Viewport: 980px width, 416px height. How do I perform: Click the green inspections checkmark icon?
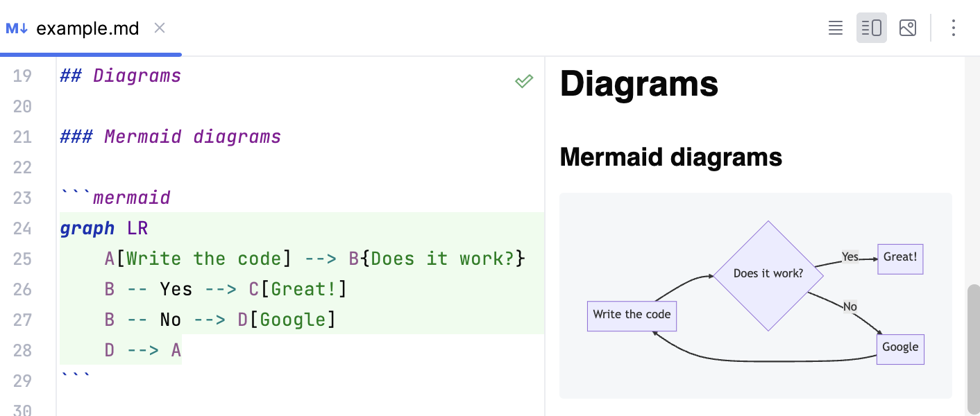(x=524, y=81)
